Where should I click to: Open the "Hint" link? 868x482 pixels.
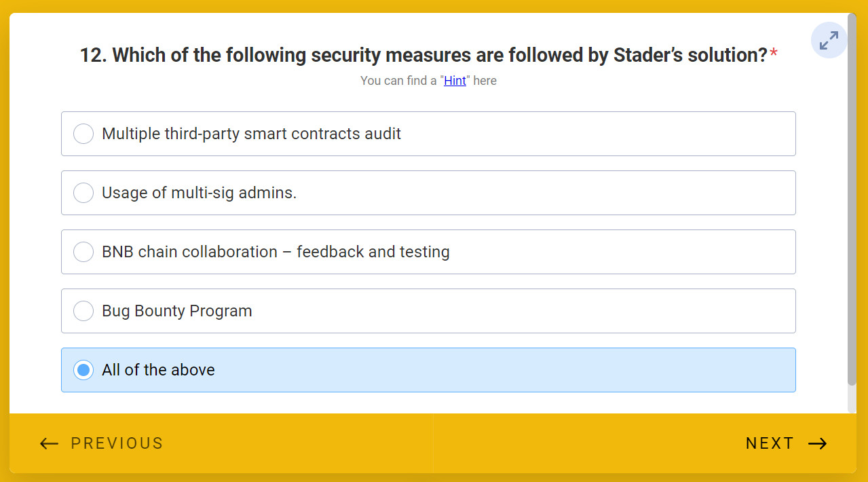coord(455,81)
